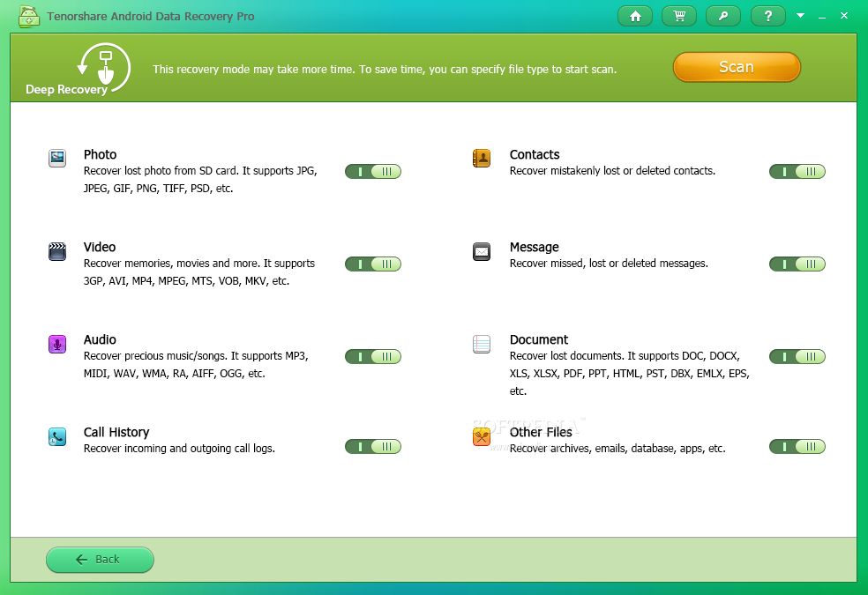The height and width of the screenshot is (595, 868).
Task: Select the Call History heading
Action: coord(116,433)
